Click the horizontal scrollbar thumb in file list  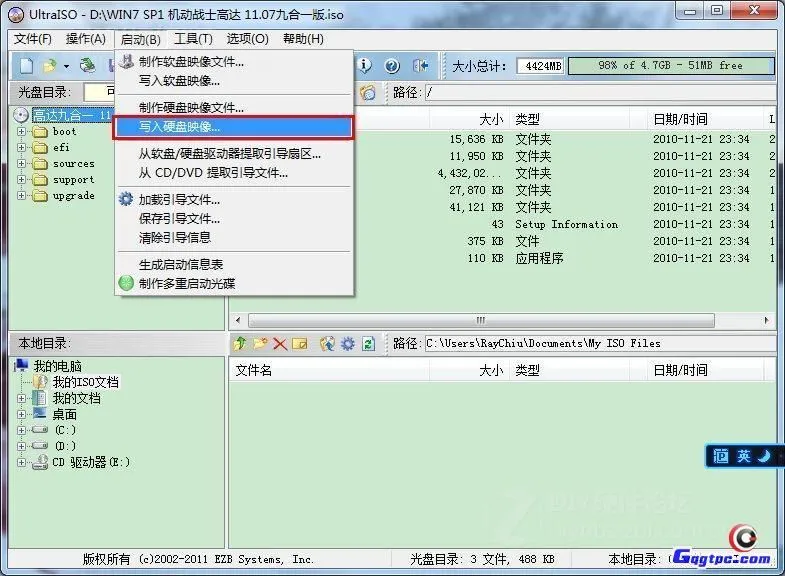(481, 320)
